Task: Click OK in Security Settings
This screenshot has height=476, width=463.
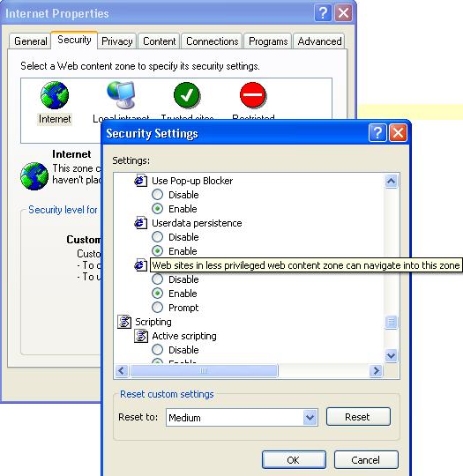Action: pos(294,460)
